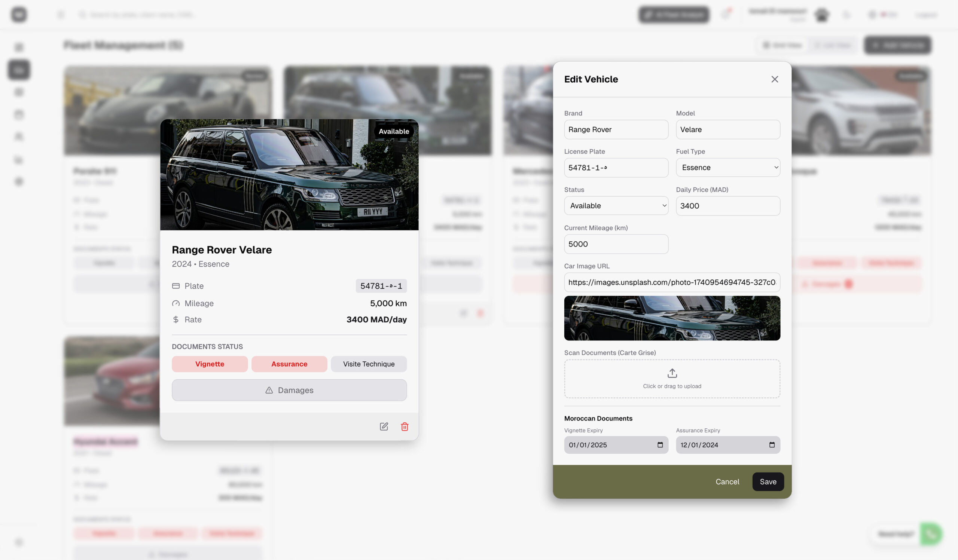Click the Brand field containing Range Rover
The height and width of the screenshot is (560, 958).
pyautogui.click(x=616, y=129)
